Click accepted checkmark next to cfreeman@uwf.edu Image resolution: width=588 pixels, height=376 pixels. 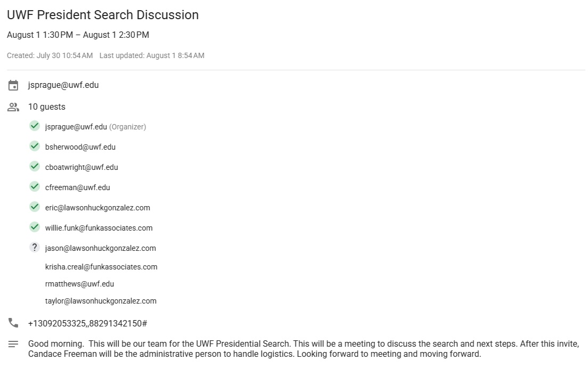[x=35, y=186]
